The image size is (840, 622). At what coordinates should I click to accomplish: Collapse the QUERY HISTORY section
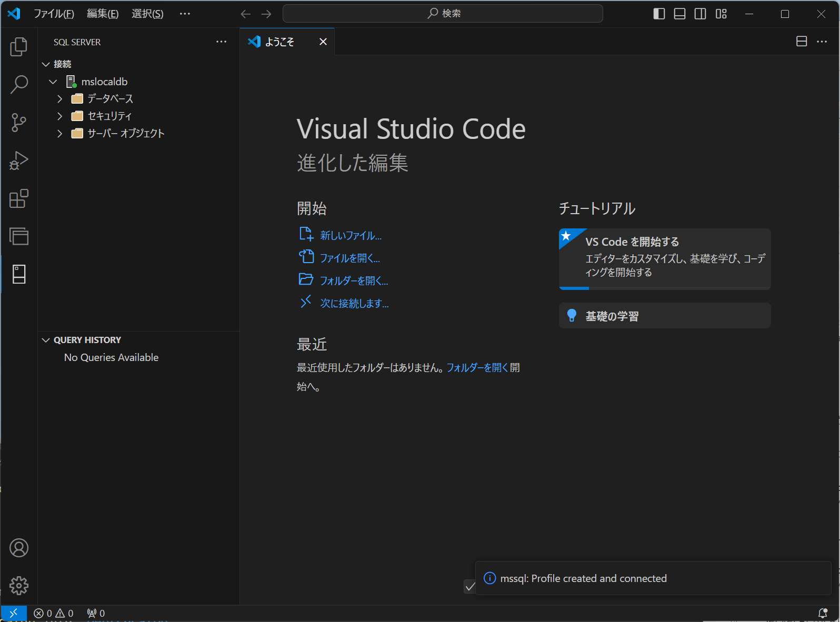click(46, 340)
